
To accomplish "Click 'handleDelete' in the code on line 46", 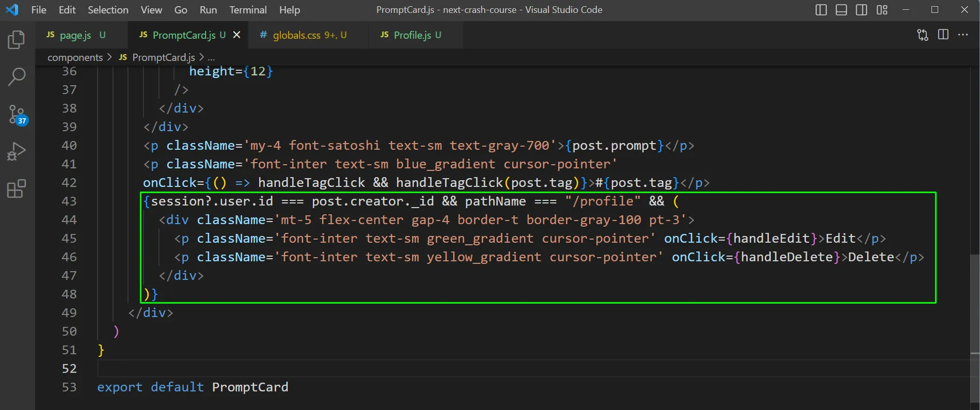I will [787, 257].
